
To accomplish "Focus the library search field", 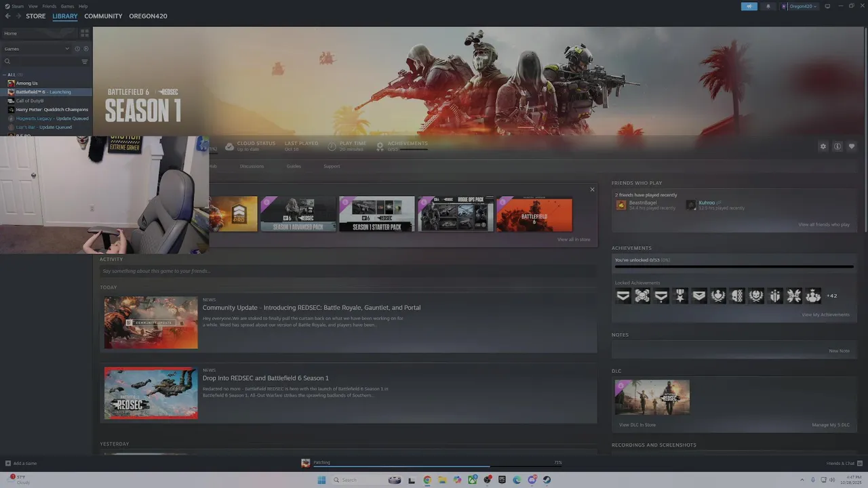I will [x=41, y=62].
